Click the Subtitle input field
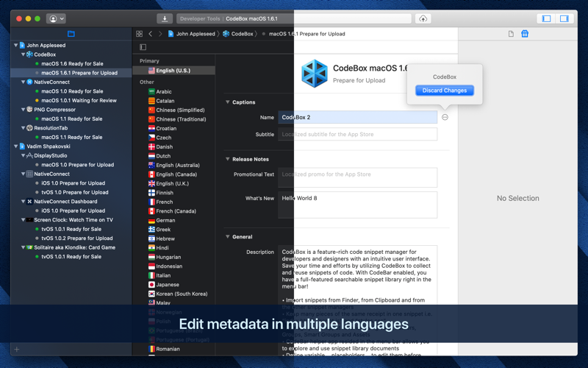Image resolution: width=588 pixels, height=368 pixels. pyautogui.click(x=357, y=134)
